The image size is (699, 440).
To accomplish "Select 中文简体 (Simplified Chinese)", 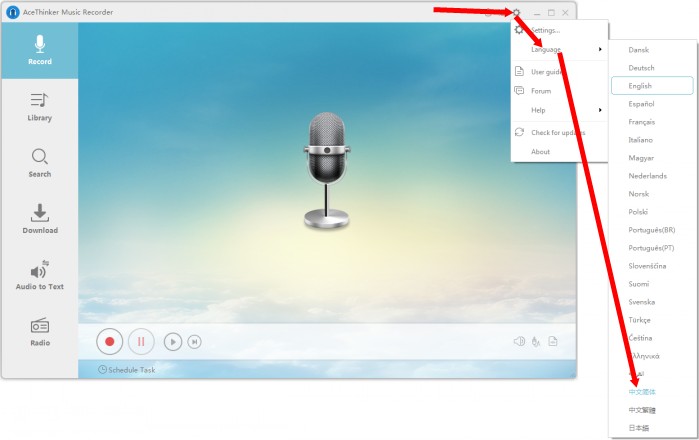I will (x=642, y=392).
